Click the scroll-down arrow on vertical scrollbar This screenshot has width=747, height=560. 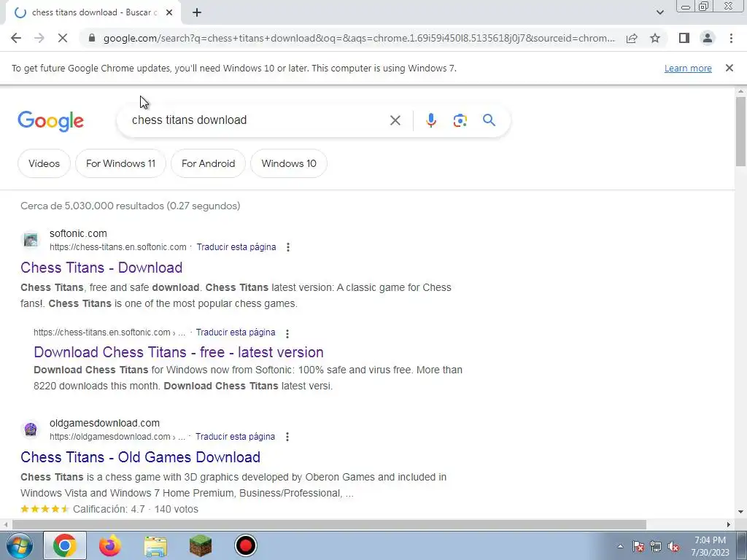740,513
